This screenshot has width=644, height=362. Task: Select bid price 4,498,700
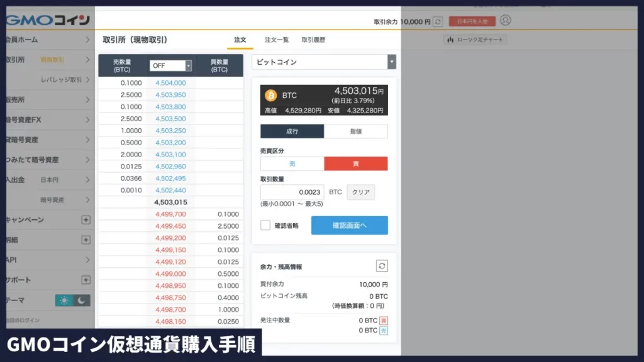[170, 309]
